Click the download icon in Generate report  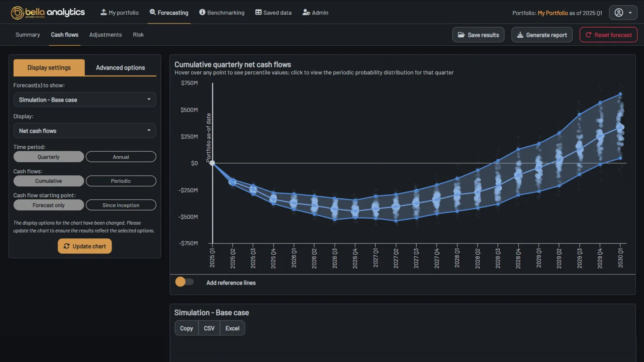pos(520,35)
